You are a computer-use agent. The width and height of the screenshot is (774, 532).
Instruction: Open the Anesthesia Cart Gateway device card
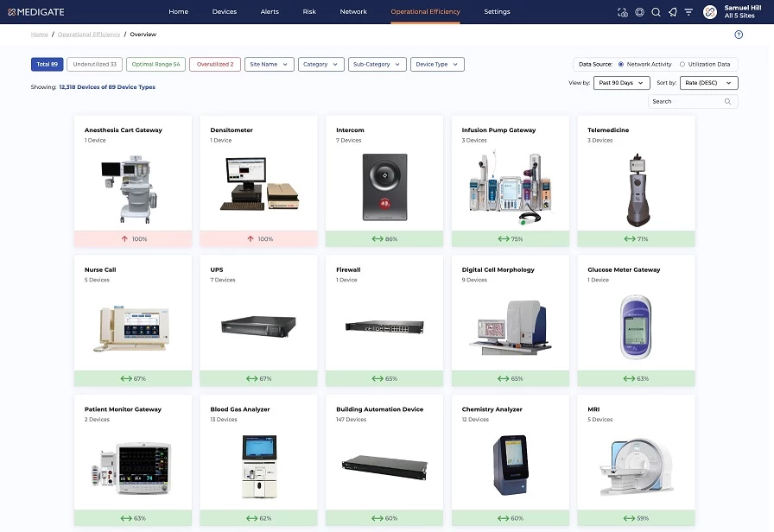point(133,181)
